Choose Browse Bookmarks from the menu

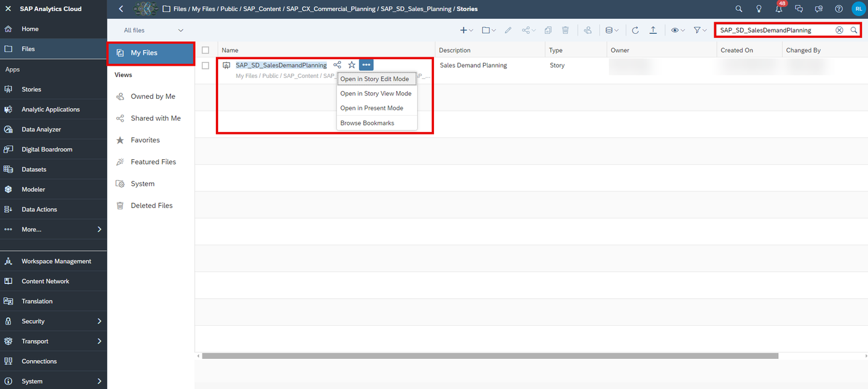coord(377,123)
